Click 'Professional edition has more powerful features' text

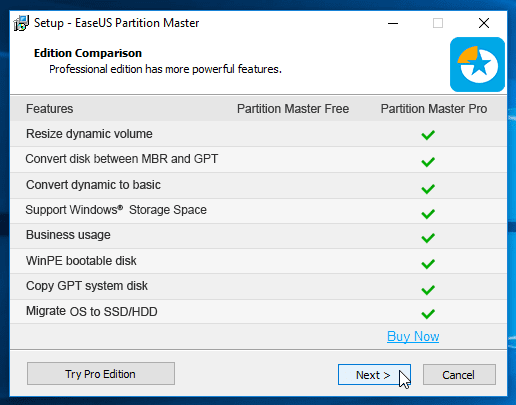[165, 69]
